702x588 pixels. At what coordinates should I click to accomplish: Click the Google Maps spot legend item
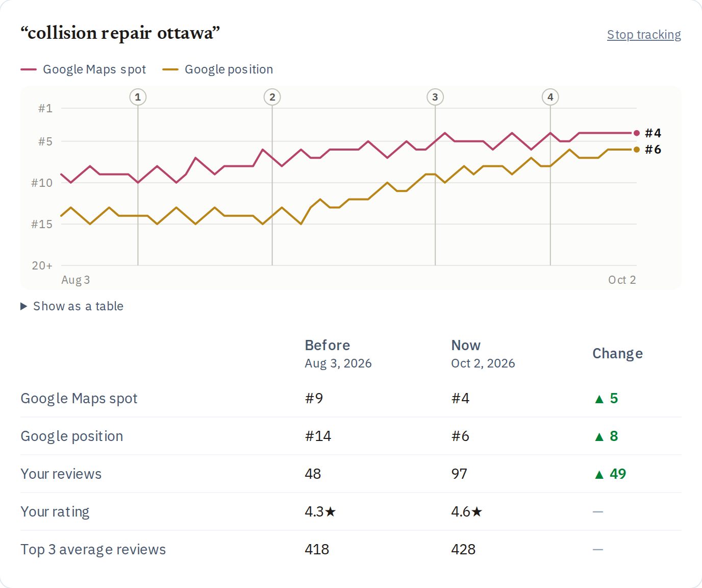tap(83, 69)
